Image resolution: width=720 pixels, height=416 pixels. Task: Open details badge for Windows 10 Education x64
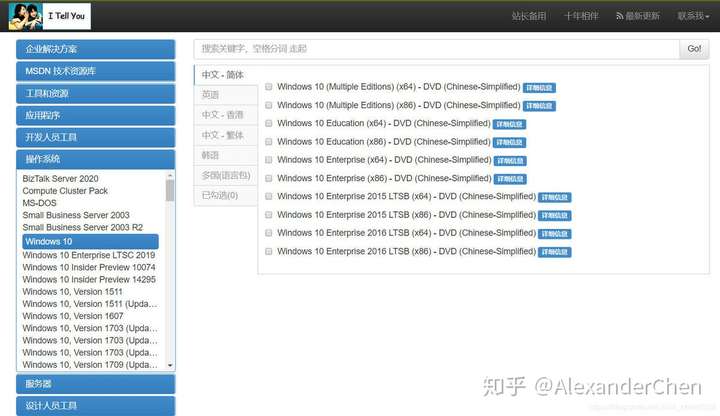pyautogui.click(x=509, y=124)
